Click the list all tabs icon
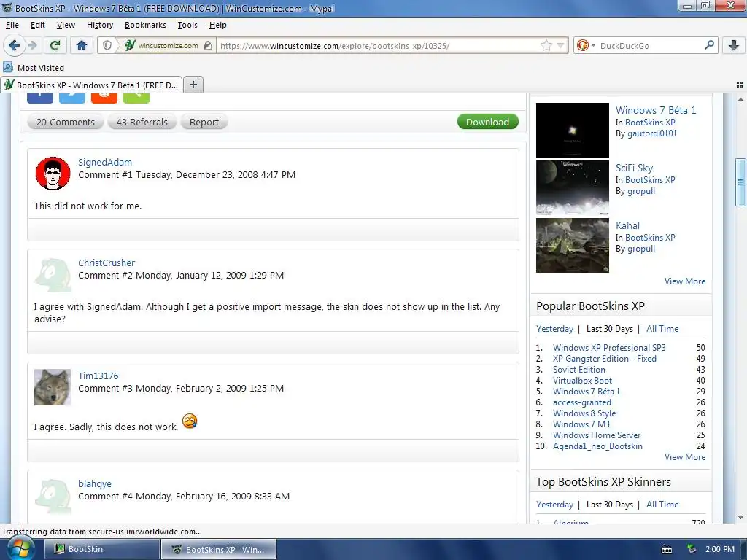 point(740,85)
